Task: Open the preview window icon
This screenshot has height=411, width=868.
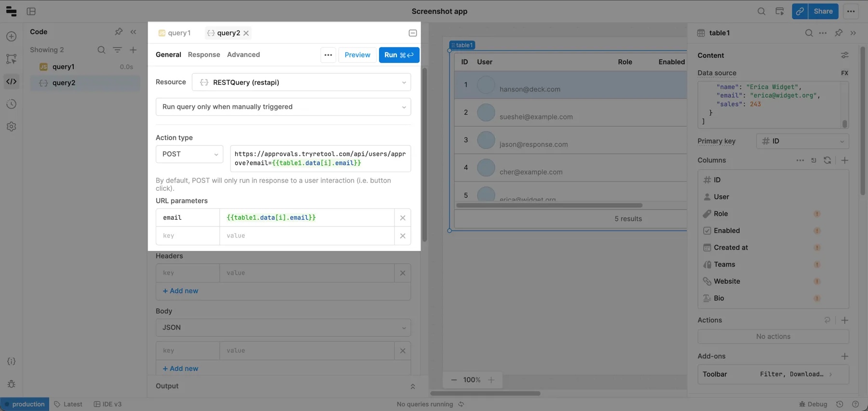Action: (x=780, y=11)
